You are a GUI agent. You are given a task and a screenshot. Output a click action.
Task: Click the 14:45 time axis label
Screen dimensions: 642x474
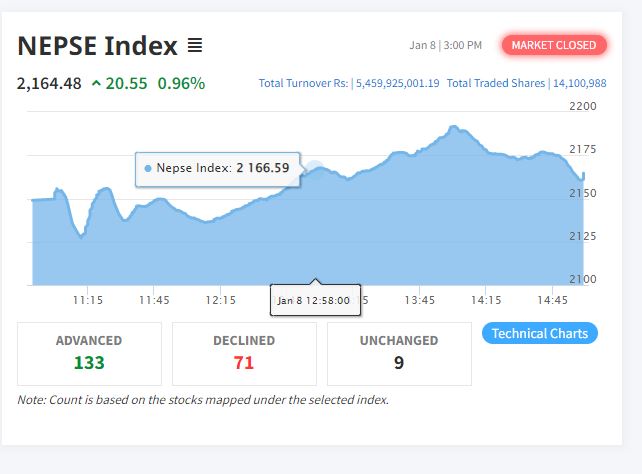coord(552,300)
